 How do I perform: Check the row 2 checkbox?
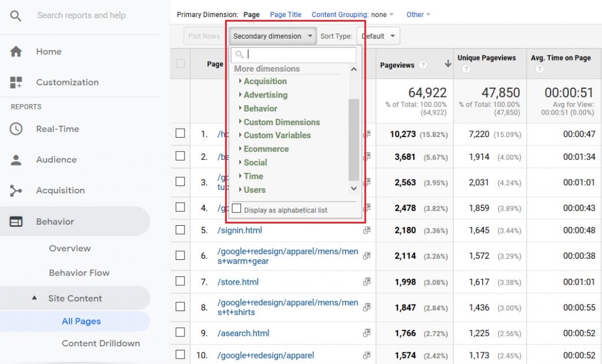pos(180,156)
